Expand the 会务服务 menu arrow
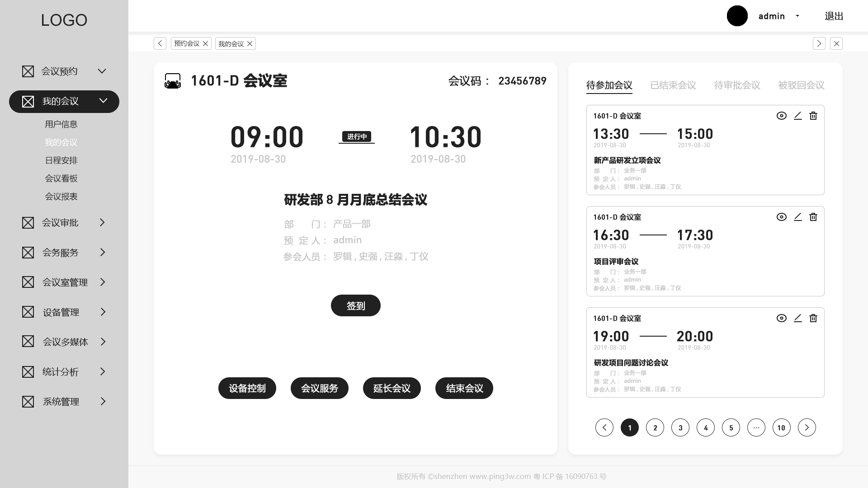Screen dimensions: 868x488 [103, 252]
